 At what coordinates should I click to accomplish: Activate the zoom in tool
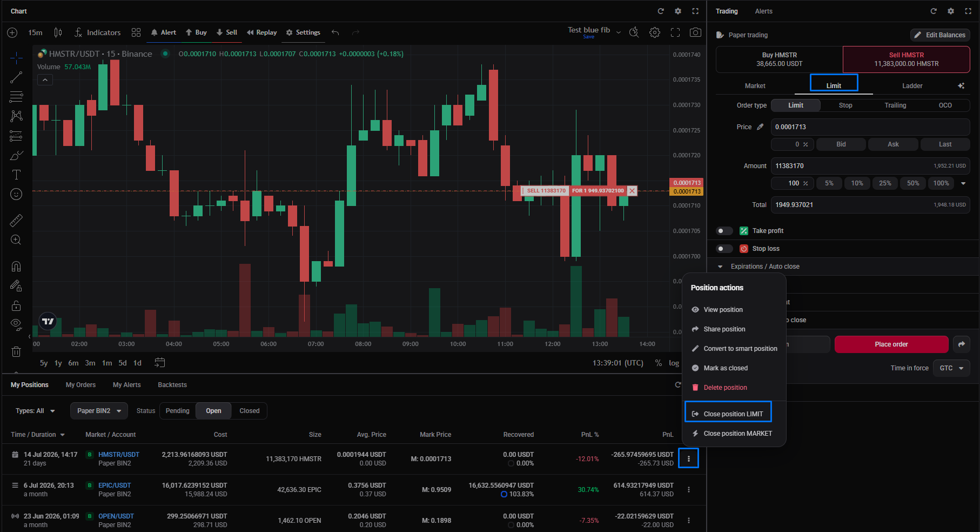(16, 240)
